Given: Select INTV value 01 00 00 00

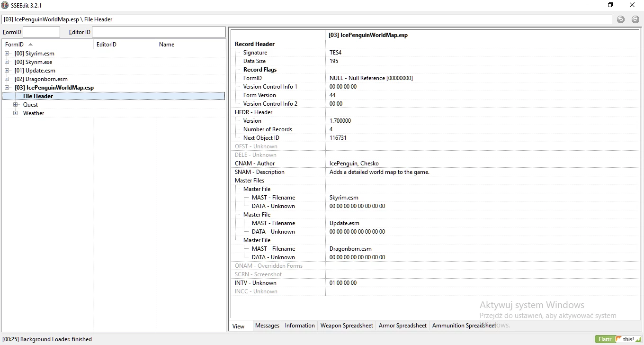Looking at the screenshot, I should (x=343, y=283).
